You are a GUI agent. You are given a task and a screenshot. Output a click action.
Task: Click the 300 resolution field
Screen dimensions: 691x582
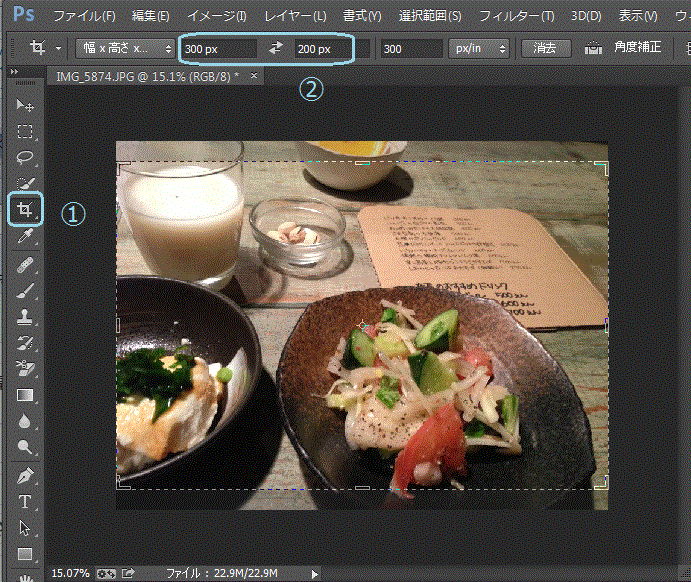click(411, 48)
